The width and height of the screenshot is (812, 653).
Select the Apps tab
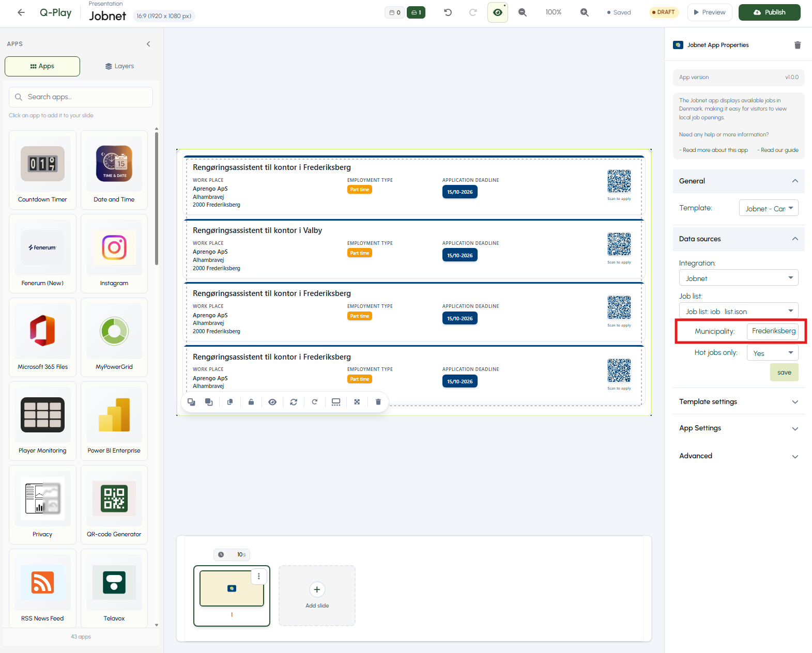[42, 66]
